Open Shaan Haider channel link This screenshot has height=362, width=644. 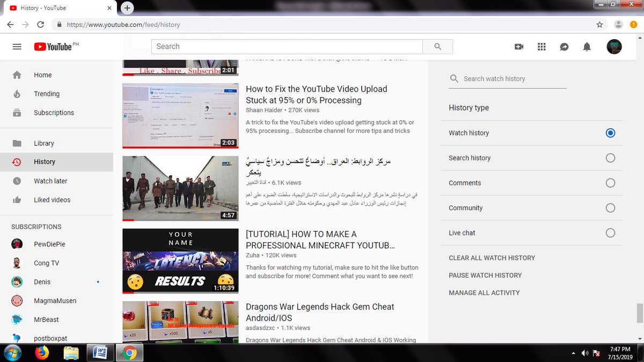click(263, 110)
